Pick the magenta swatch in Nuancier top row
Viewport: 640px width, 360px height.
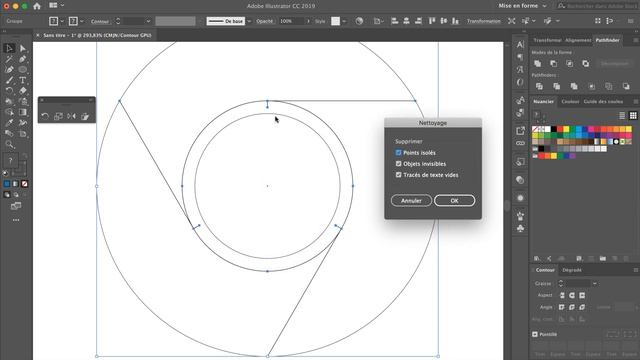(591, 129)
